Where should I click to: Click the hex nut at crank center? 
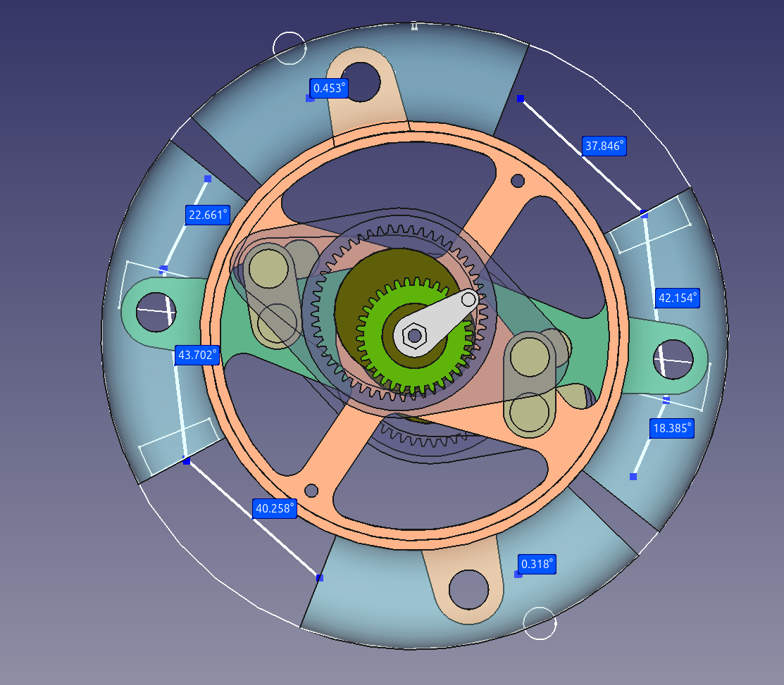[x=414, y=335]
